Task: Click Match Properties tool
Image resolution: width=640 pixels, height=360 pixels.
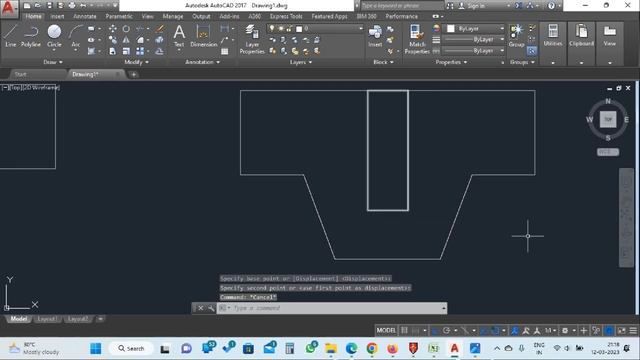Action: pyautogui.click(x=417, y=39)
